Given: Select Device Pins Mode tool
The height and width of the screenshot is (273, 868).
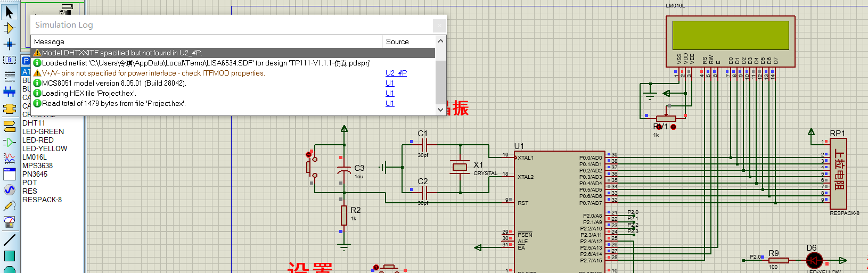Looking at the screenshot, I should (x=9, y=142).
